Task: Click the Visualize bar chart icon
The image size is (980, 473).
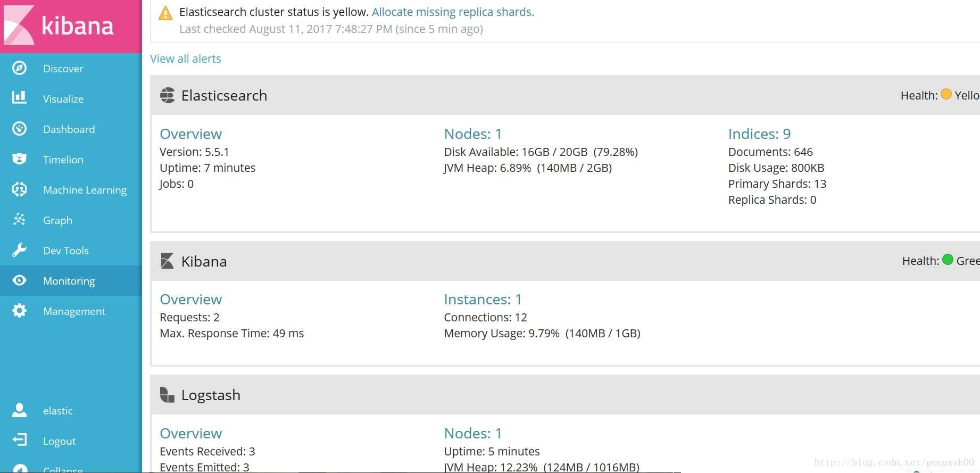Action: point(20,98)
